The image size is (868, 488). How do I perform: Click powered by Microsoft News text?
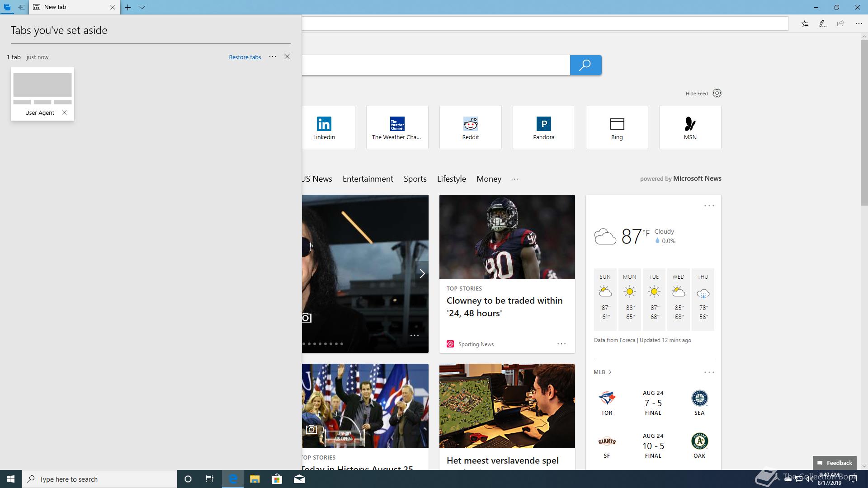(x=680, y=178)
